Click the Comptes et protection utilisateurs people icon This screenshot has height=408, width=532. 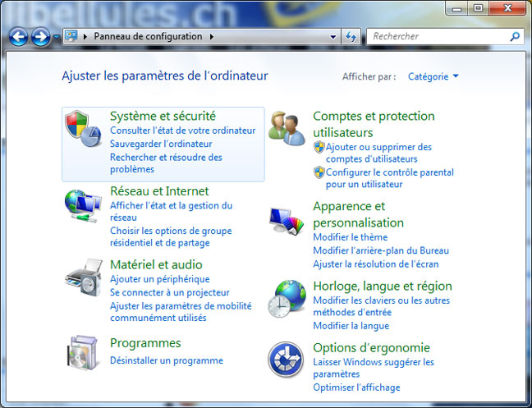[x=287, y=129]
